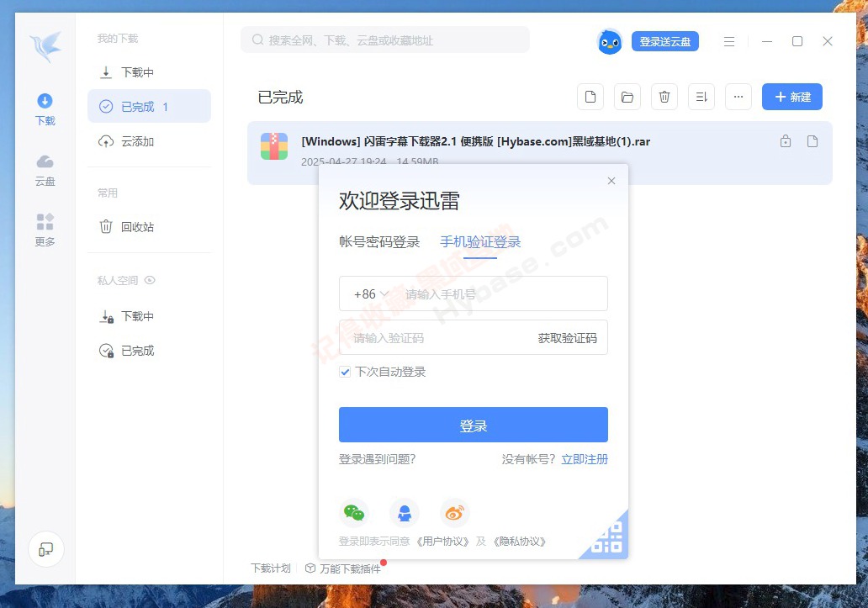Open the +86 country code dropdown
This screenshot has width=868, height=608.
click(x=371, y=294)
